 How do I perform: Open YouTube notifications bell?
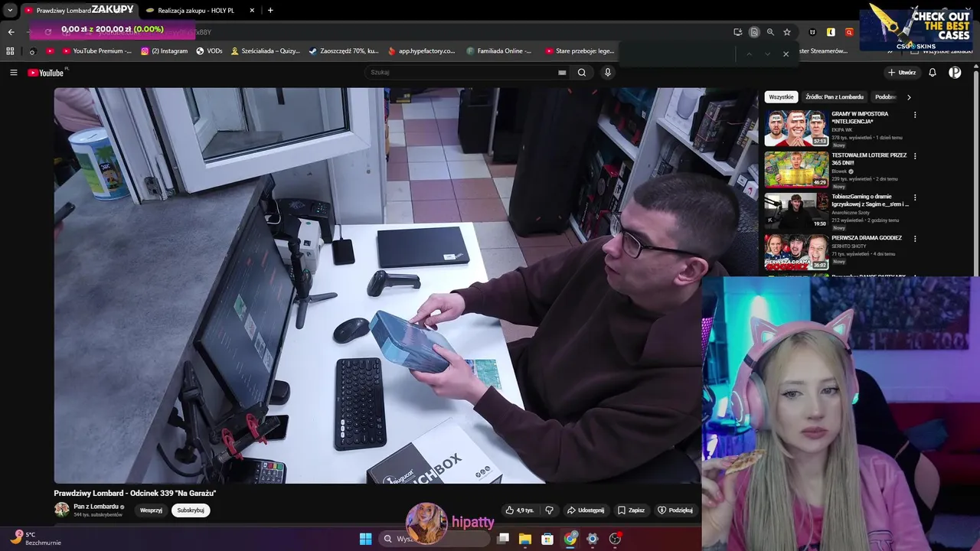tap(933, 73)
